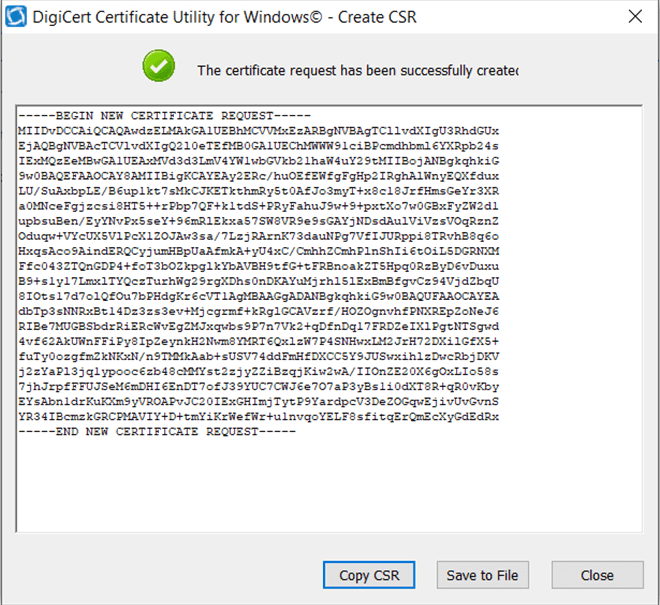Click the CSR line starting with LU/SuAxbpLE
The width and height of the screenshot is (660, 605).
point(258,191)
